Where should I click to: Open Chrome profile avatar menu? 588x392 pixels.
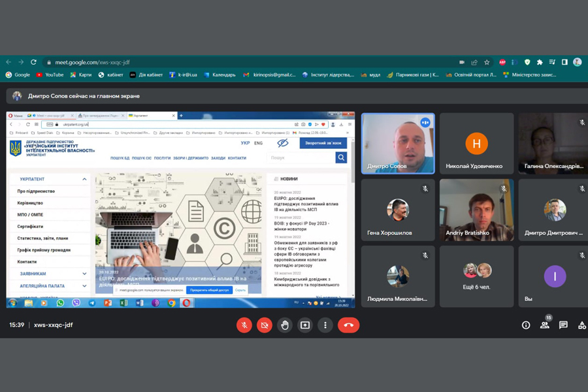[577, 62]
